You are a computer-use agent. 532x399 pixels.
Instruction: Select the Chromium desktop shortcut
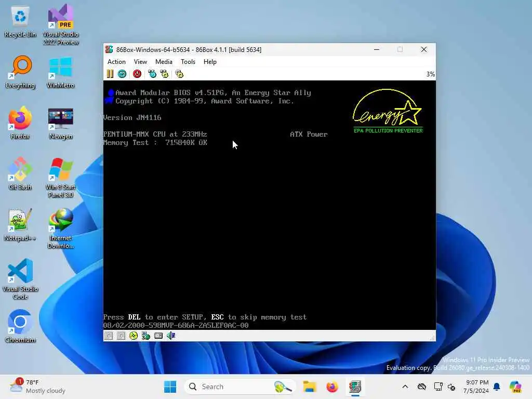pos(20,326)
